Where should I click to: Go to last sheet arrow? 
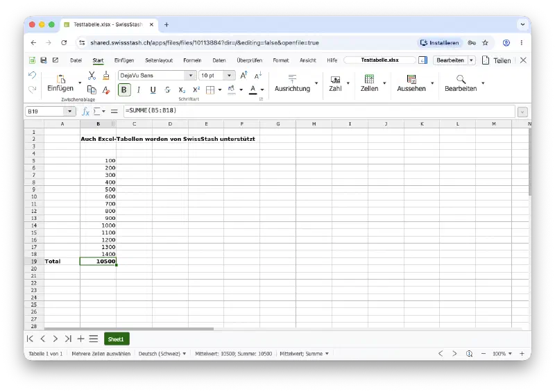tap(68, 339)
